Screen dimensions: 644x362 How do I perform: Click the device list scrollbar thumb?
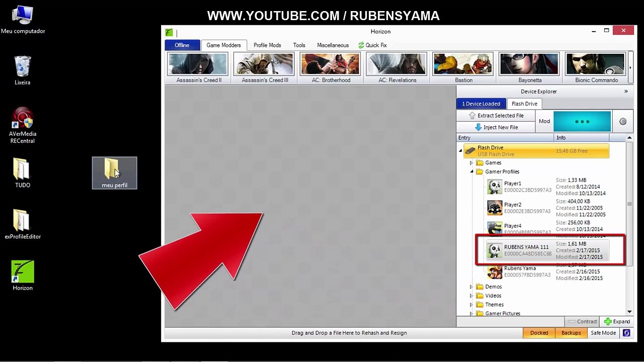point(629,204)
